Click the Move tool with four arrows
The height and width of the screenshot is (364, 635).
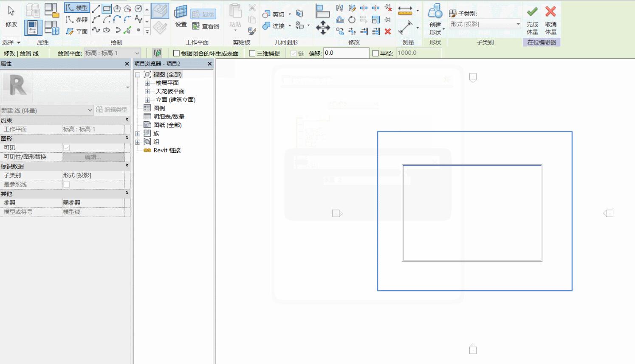click(x=323, y=28)
